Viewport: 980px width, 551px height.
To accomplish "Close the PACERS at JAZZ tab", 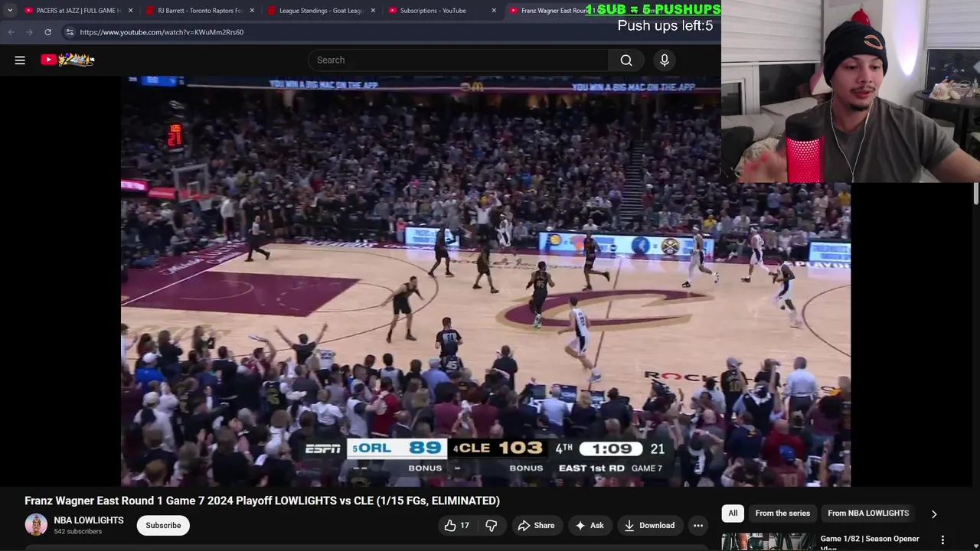I will coord(131,11).
